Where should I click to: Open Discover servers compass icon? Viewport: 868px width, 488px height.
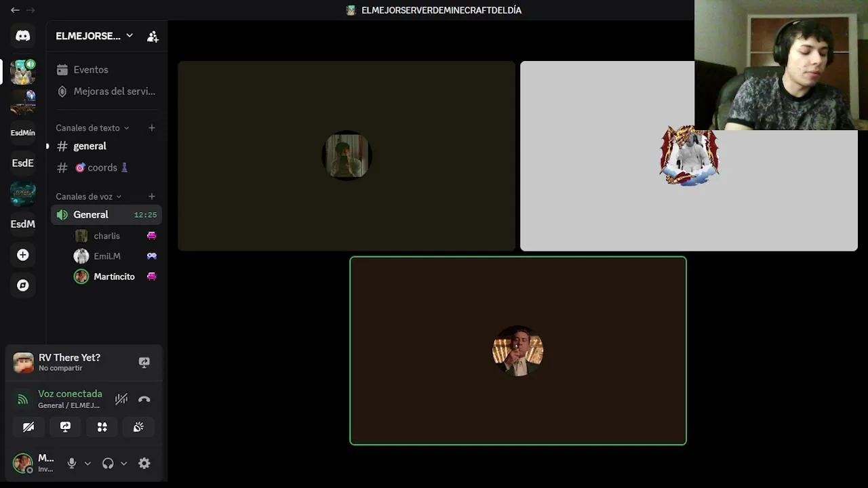[x=22, y=285]
